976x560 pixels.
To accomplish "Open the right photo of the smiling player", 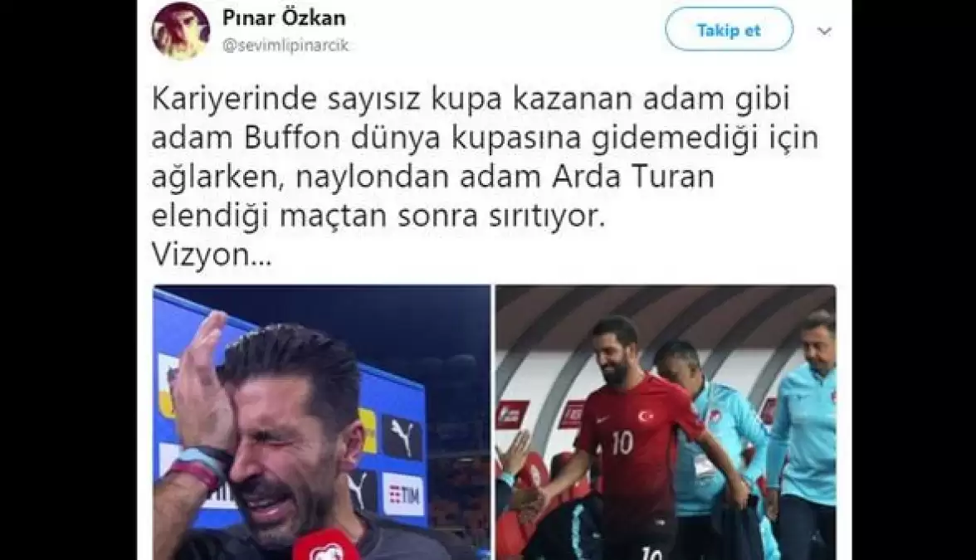I will pos(666,422).
